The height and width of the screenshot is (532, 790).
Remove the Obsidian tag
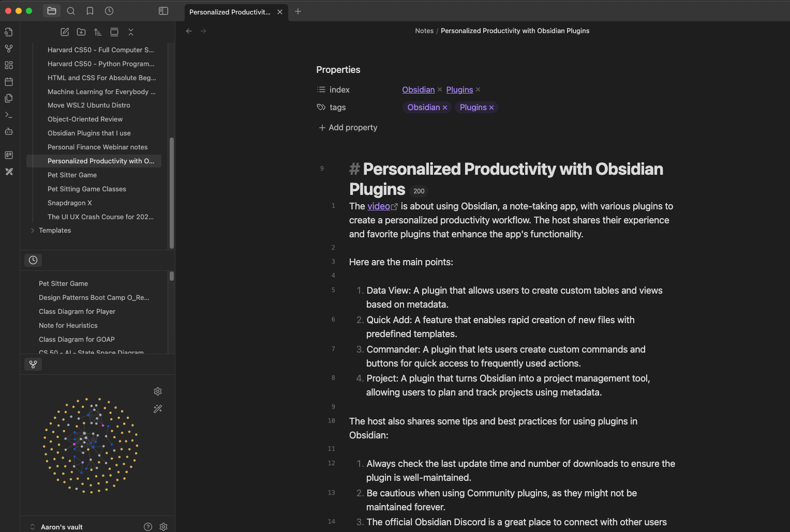click(445, 108)
